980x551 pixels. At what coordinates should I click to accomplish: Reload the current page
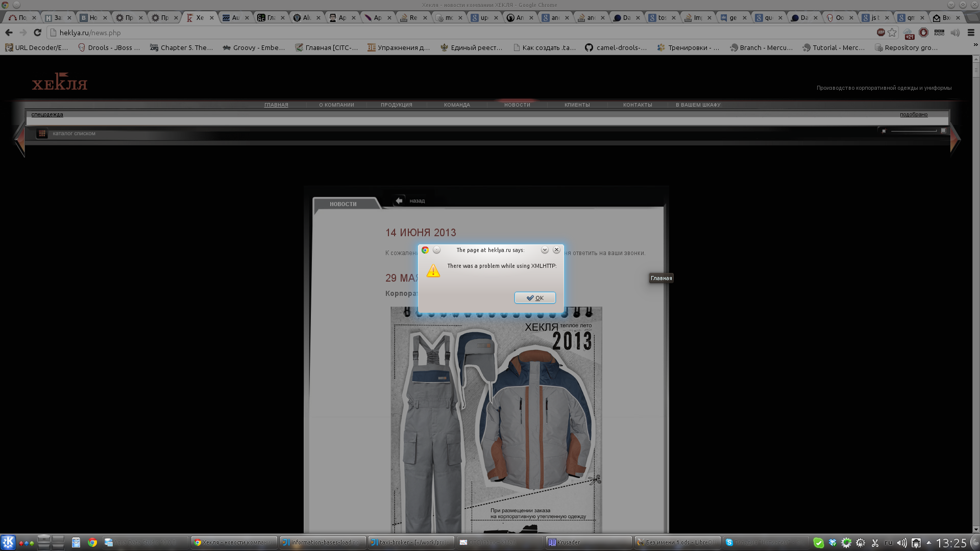[37, 33]
